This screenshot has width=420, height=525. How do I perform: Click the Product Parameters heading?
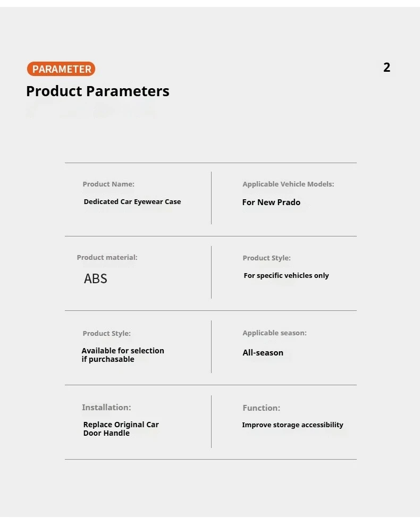pos(98,91)
